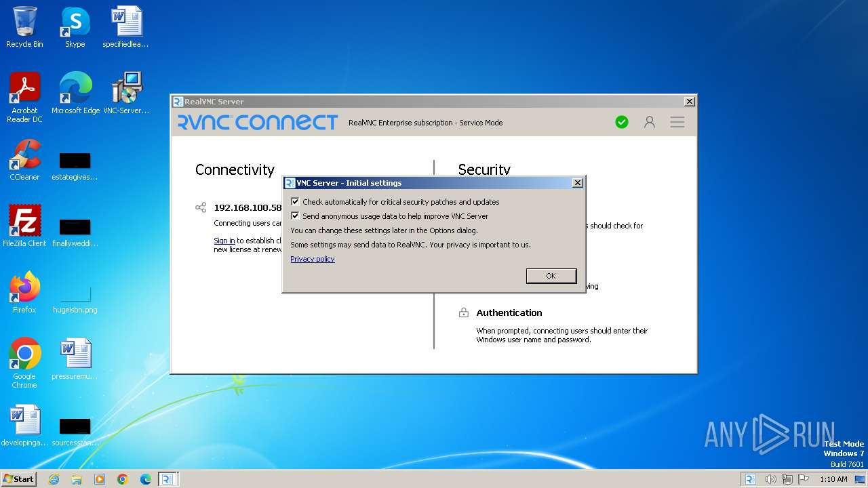Click the 1:10 AM system clock

(x=833, y=479)
